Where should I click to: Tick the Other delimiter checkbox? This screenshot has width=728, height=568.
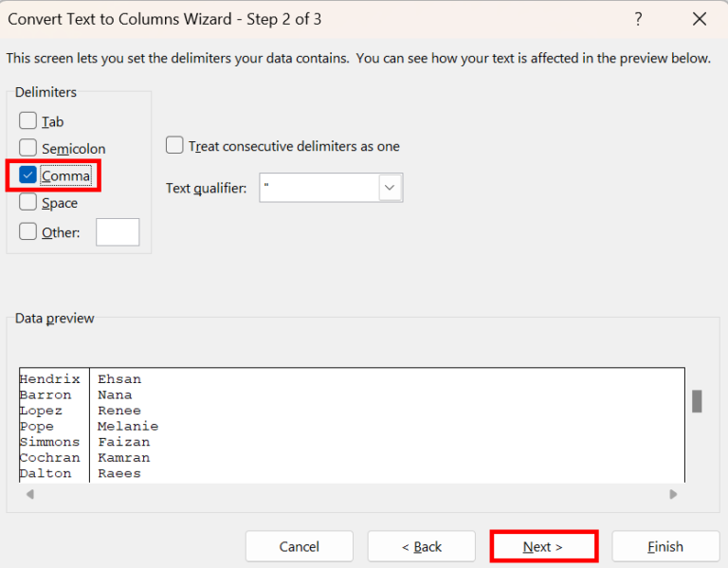pyautogui.click(x=28, y=232)
